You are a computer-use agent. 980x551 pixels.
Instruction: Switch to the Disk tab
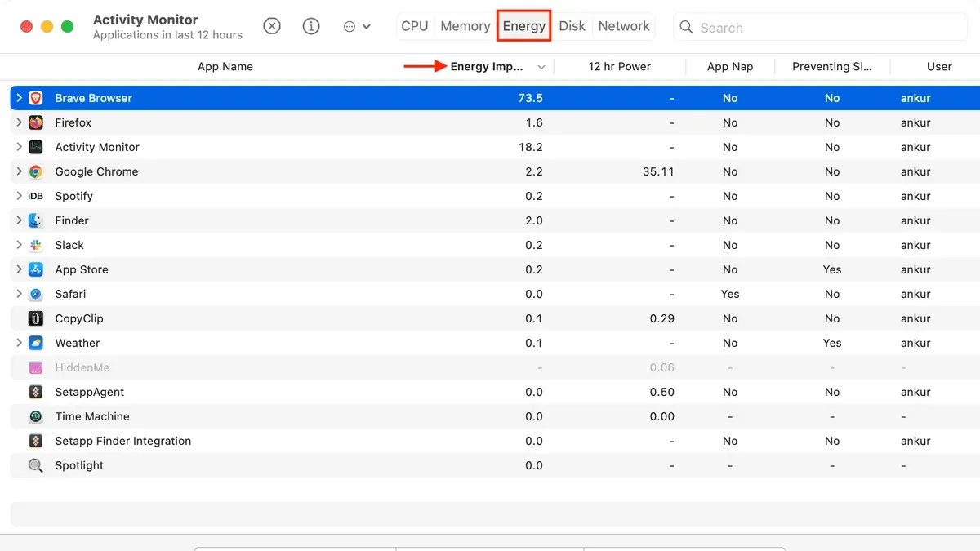point(572,26)
